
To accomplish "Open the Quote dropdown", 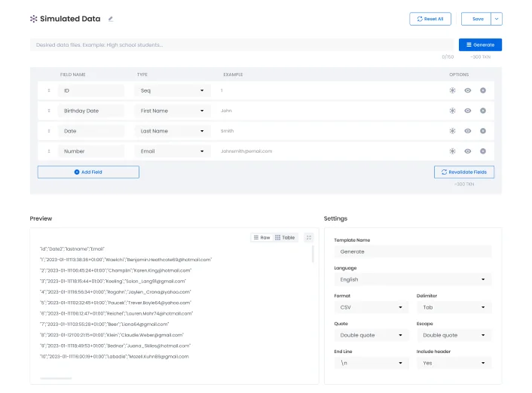I will 371,335.
